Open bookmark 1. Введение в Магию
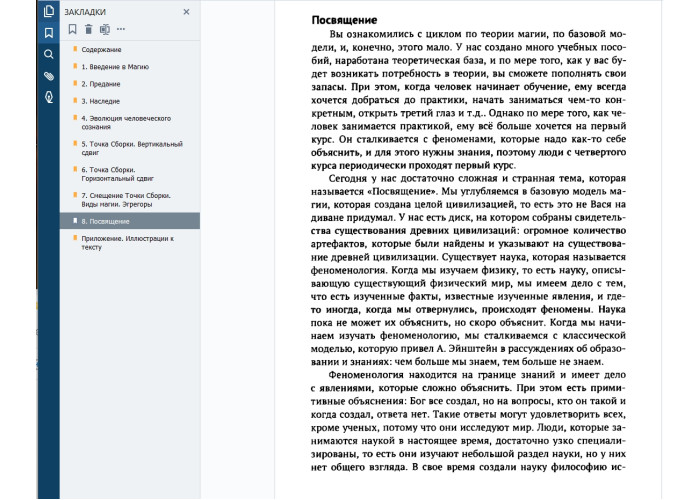This screenshot has width=700, height=500. tap(115, 66)
